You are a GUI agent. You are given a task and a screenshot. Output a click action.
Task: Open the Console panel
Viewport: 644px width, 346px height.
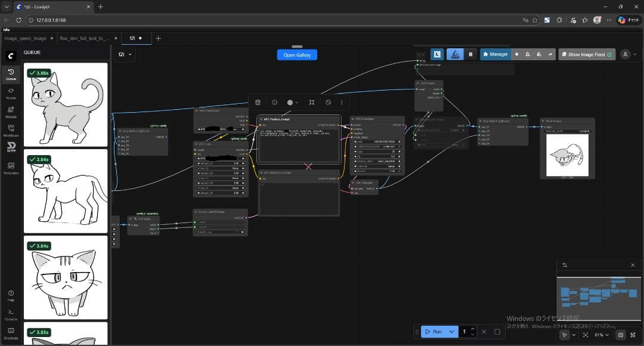coord(11,314)
